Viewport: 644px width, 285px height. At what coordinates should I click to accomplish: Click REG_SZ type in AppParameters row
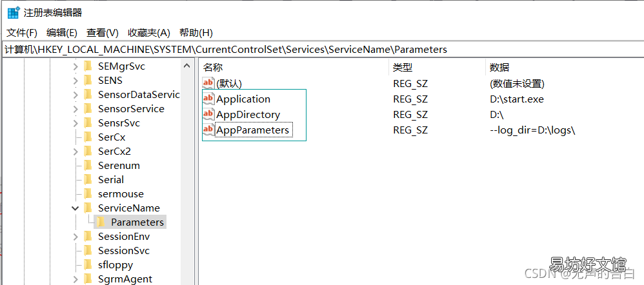410,130
